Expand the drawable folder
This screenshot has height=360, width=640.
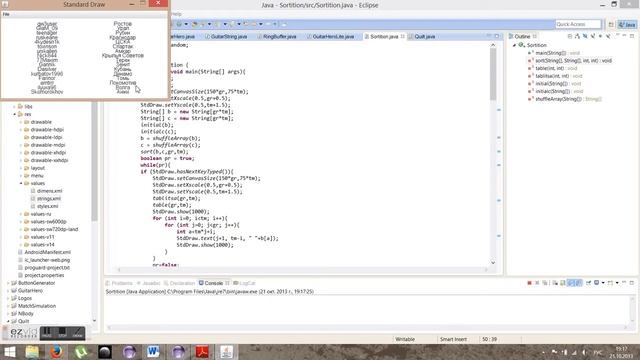[x=21, y=122]
